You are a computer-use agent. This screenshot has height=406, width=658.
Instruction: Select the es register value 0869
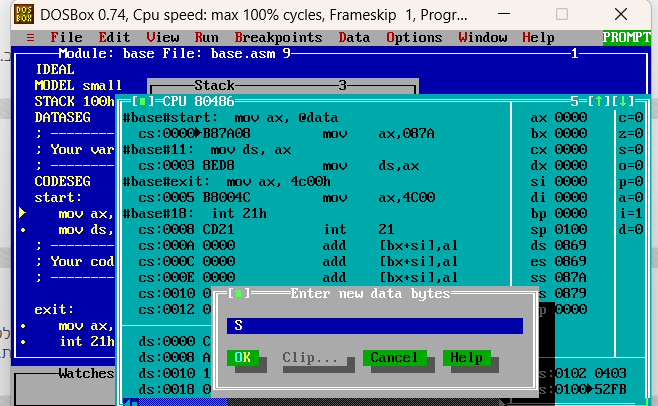pos(571,261)
